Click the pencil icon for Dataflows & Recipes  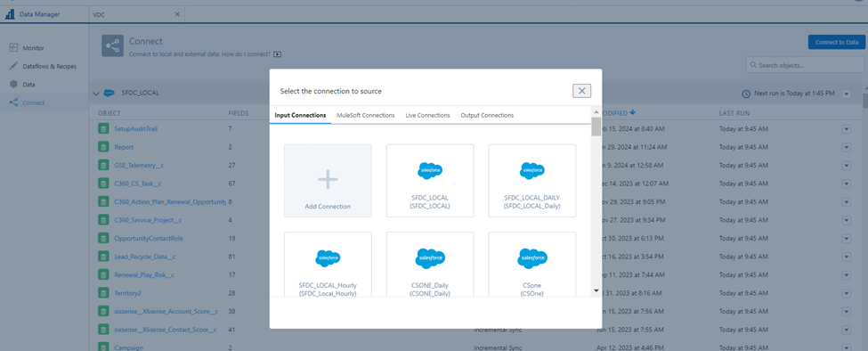tap(13, 67)
